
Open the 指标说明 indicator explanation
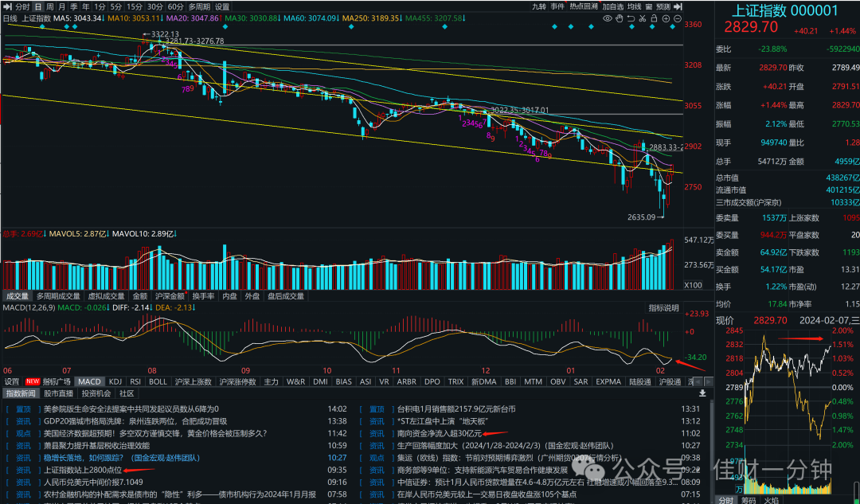[x=664, y=308]
